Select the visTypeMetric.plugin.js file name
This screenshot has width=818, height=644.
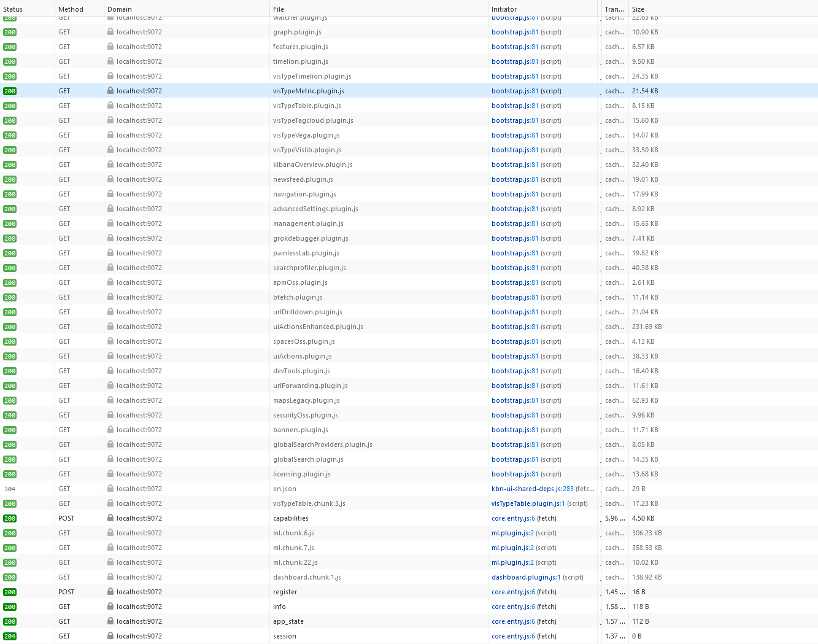[309, 91]
